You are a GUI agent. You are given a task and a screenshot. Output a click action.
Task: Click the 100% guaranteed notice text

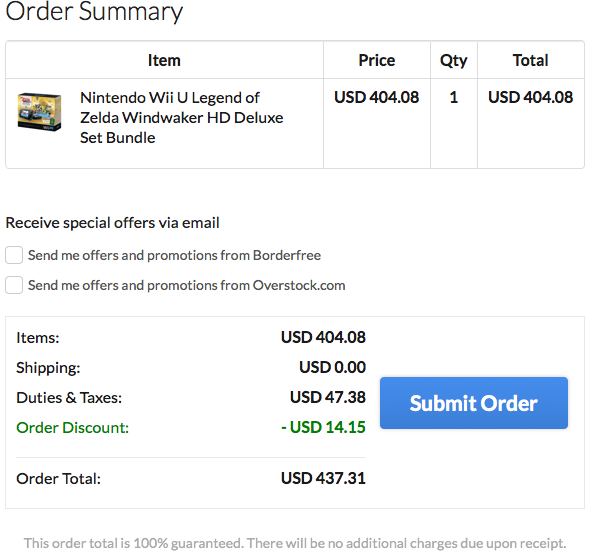[295, 543]
